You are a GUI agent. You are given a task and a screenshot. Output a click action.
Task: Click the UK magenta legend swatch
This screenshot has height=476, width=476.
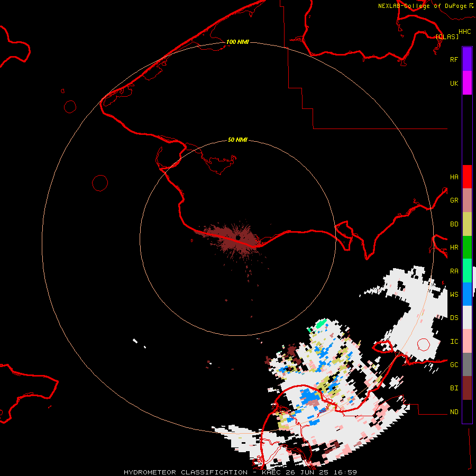point(467,83)
